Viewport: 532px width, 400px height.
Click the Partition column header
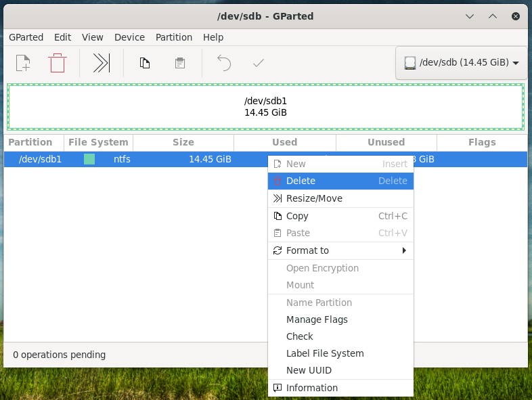(34, 143)
